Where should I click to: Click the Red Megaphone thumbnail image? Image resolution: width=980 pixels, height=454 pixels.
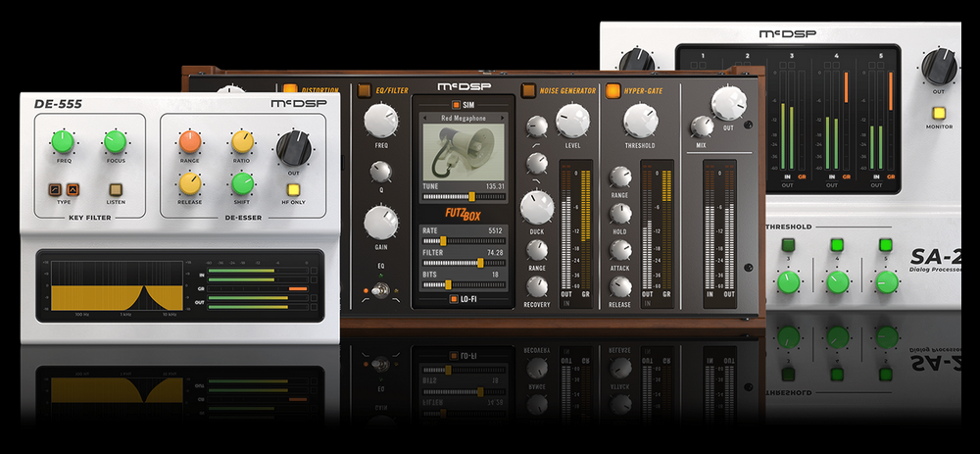click(464, 151)
